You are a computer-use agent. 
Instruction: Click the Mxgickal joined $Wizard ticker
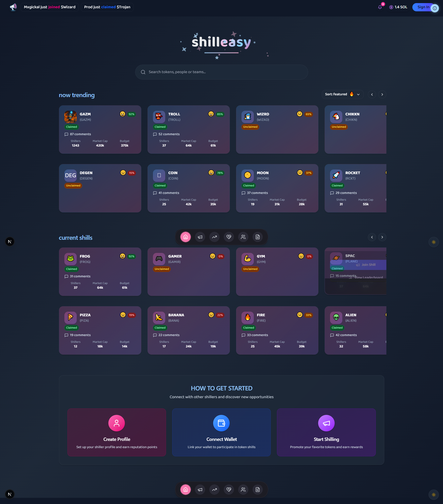click(x=50, y=7)
